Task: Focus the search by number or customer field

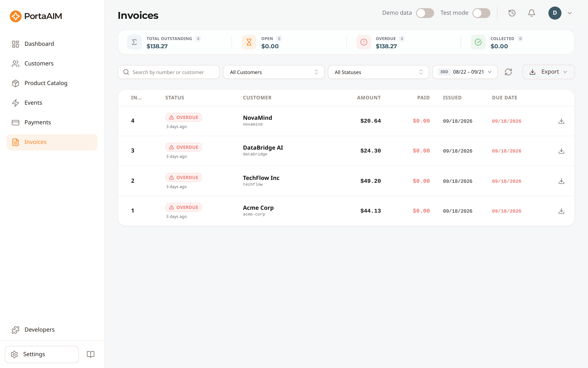Action: pyautogui.click(x=168, y=72)
